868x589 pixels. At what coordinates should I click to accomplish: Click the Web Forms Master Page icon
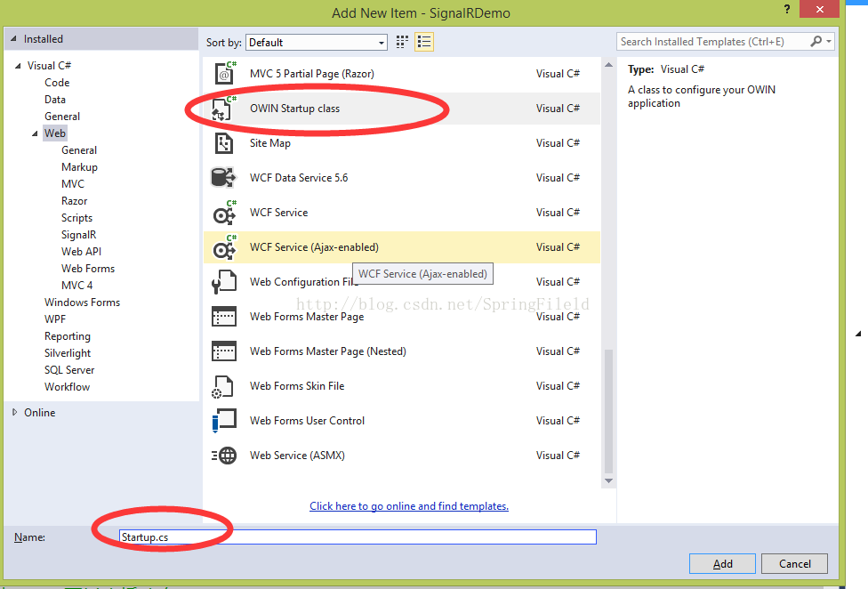click(x=224, y=317)
